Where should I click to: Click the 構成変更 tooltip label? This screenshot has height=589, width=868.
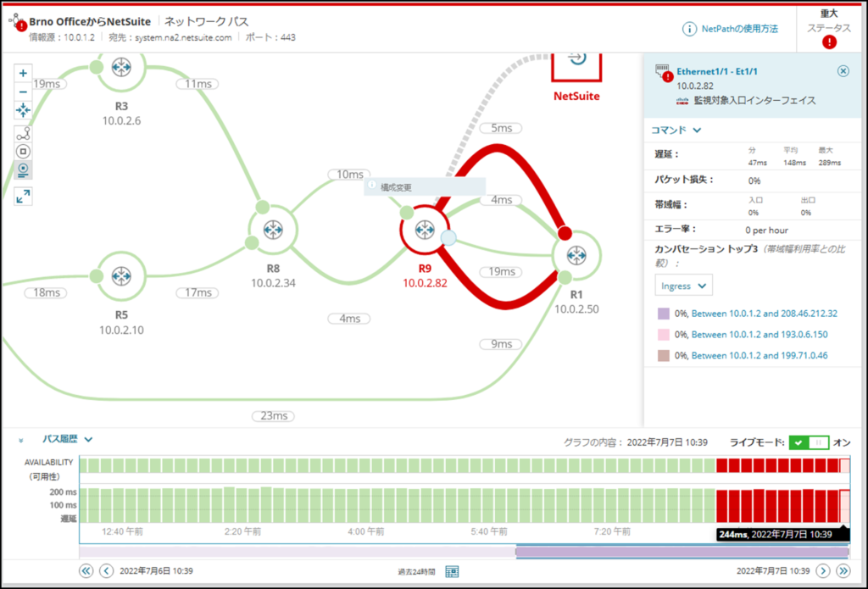pos(396,187)
